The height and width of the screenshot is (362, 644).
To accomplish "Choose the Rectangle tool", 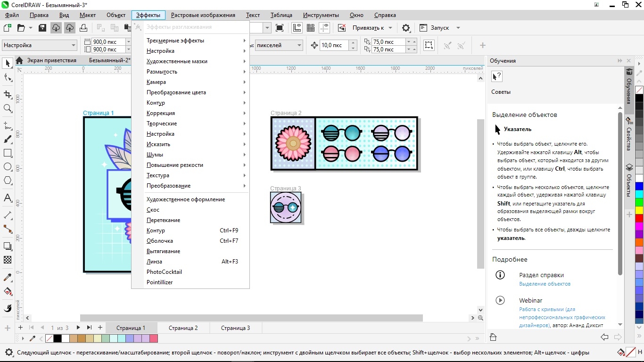I will (8, 153).
